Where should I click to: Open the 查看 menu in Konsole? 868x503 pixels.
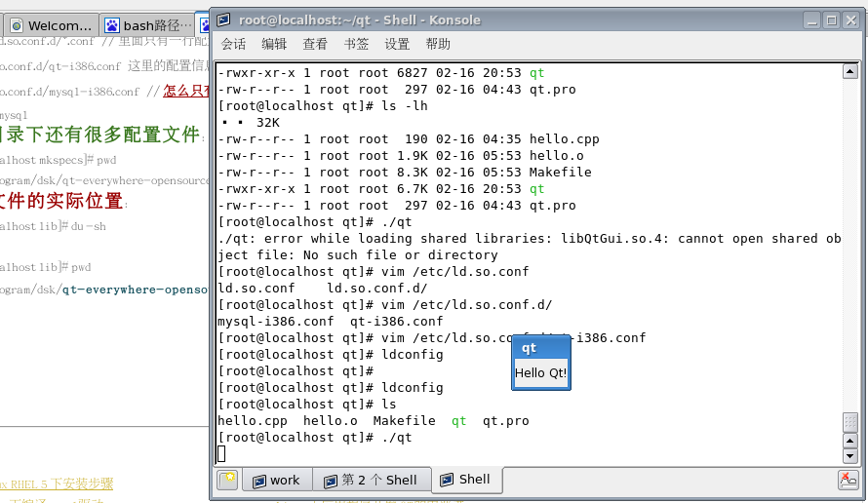[x=315, y=44]
